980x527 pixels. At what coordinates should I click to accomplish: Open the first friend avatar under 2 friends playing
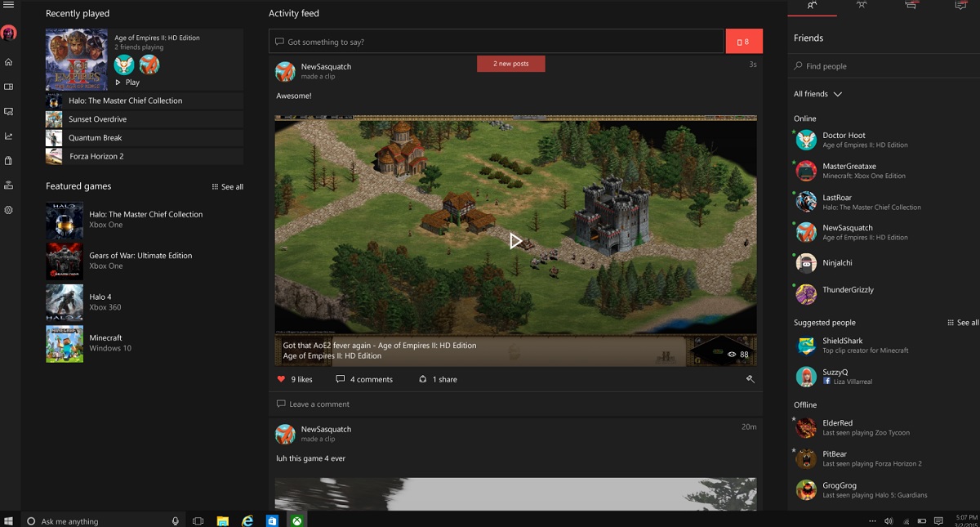click(124, 65)
